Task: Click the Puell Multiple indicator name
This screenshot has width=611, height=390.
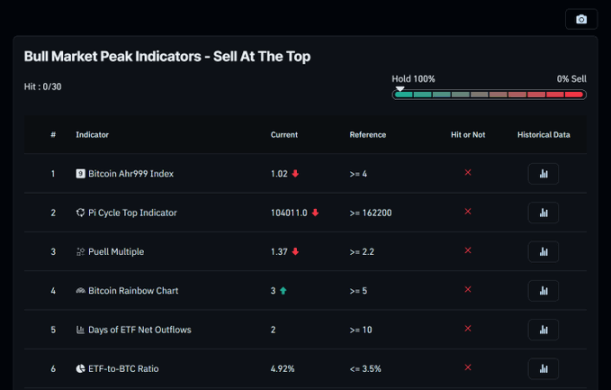Action: pyautogui.click(x=116, y=252)
